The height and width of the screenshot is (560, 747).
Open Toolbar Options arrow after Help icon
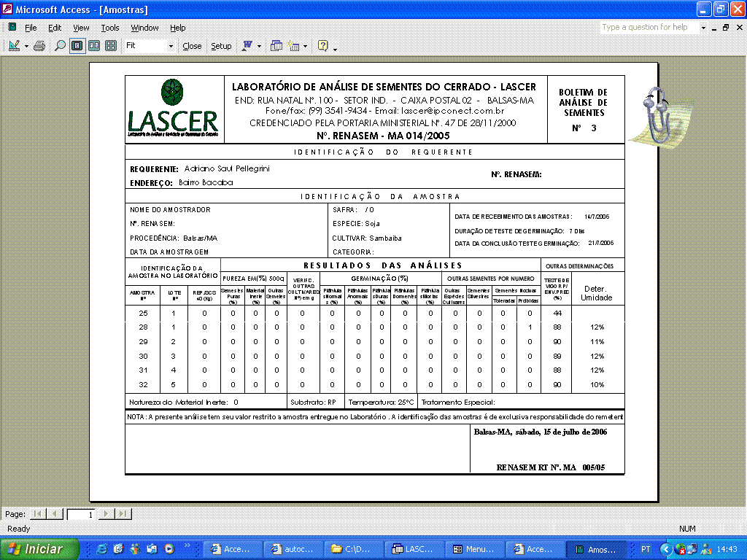pos(336,49)
